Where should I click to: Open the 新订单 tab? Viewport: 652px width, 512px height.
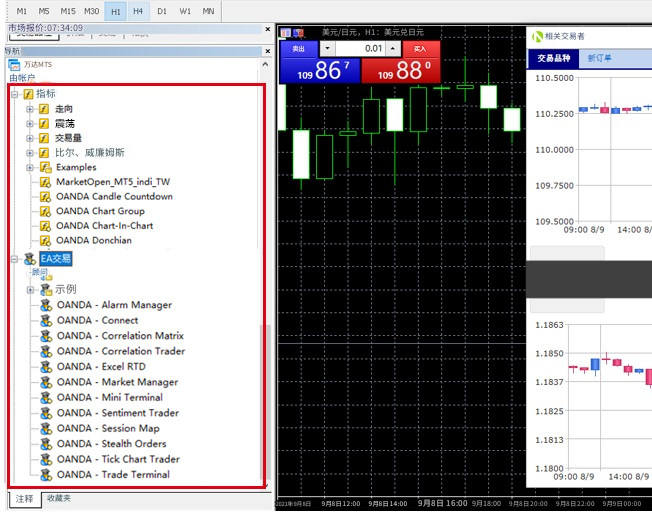tap(600, 58)
